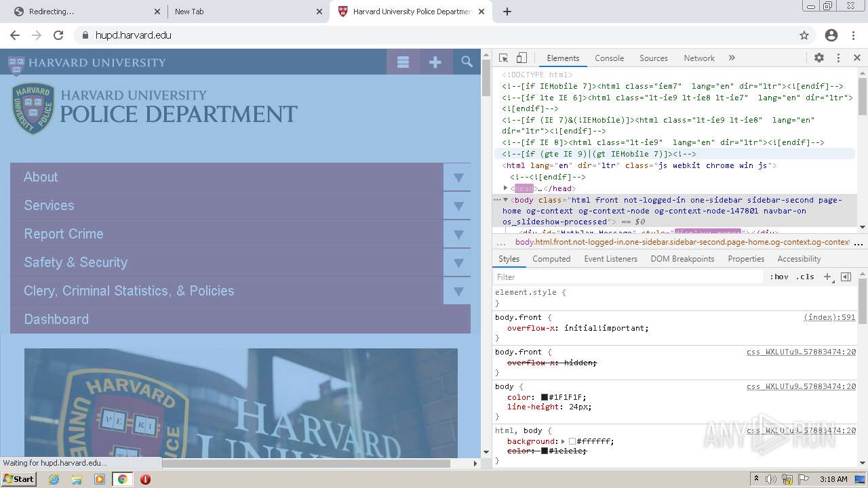Click the browser back arrow

point(15,35)
